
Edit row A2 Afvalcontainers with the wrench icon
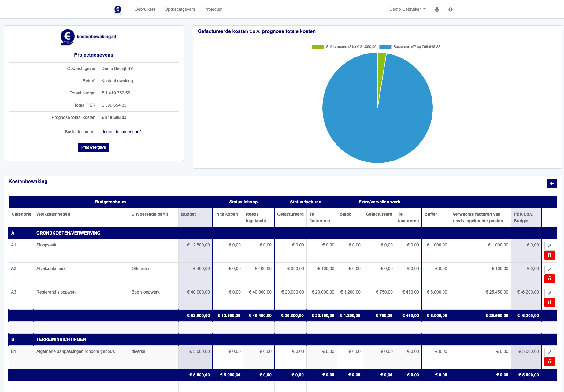tap(550, 269)
